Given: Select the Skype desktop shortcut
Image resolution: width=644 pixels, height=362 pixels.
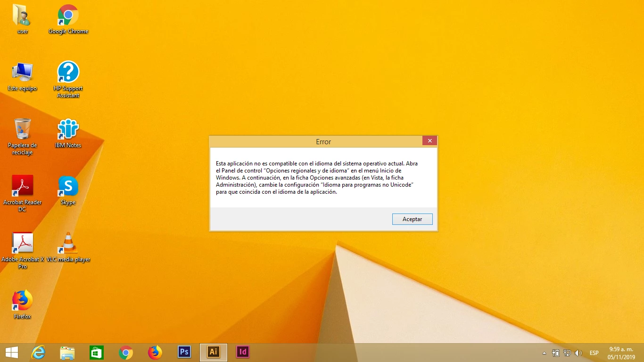Looking at the screenshot, I should tap(68, 190).
